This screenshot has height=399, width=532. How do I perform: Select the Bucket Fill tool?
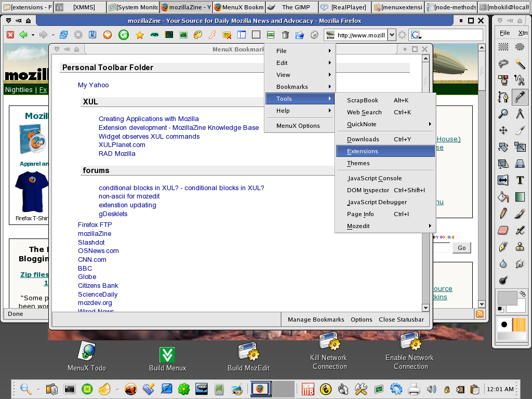pos(503,196)
